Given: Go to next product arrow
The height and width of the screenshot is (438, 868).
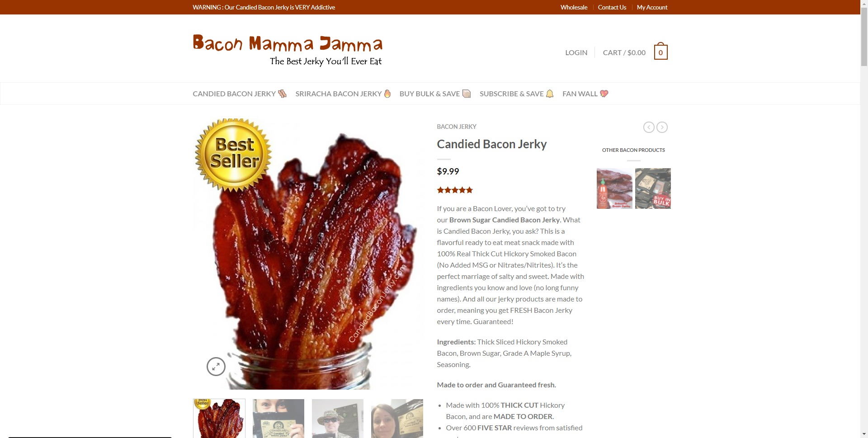Looking at the screenshot, I should (x=662, y=127).
